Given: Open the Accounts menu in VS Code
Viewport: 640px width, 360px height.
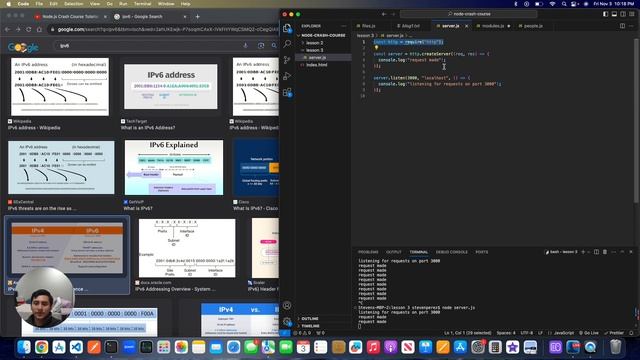Looking at the screenshot, I should tap(287, 305).
